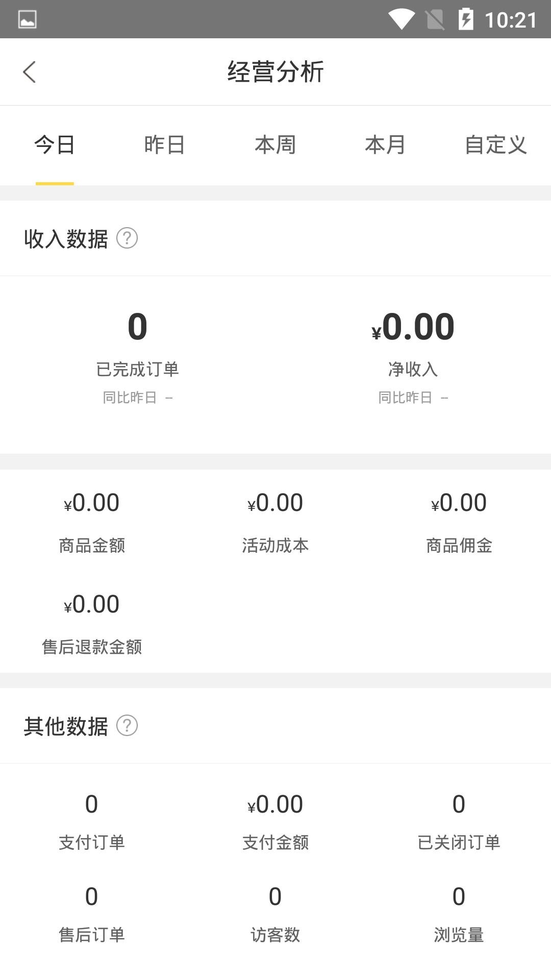Image resolution: width=551 pixels, height=980 pixels.
Task: Open help icon beside 收入数据
Action: pos(127,238)
